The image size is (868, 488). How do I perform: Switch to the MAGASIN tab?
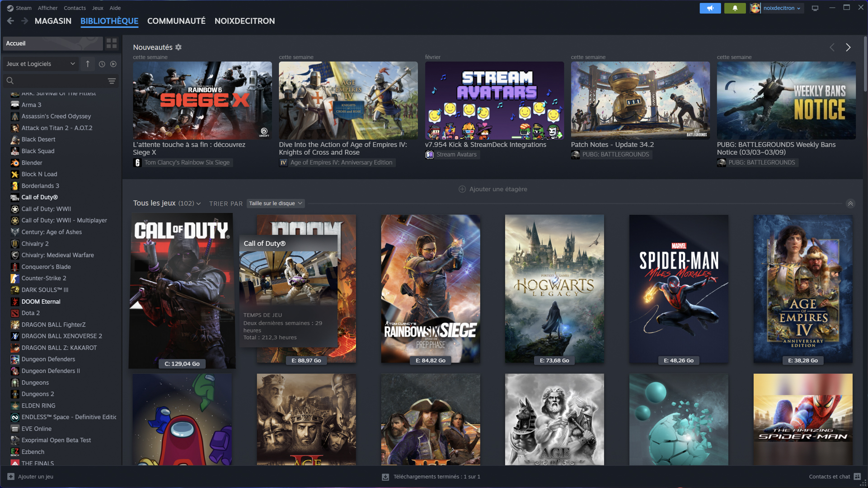click(53, 21)
